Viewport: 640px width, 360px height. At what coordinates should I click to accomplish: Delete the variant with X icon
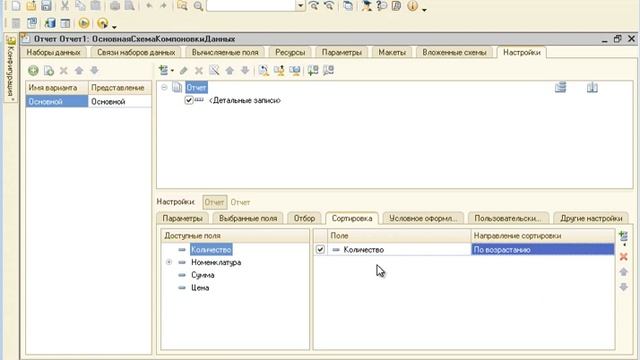(x=64, y=71)
